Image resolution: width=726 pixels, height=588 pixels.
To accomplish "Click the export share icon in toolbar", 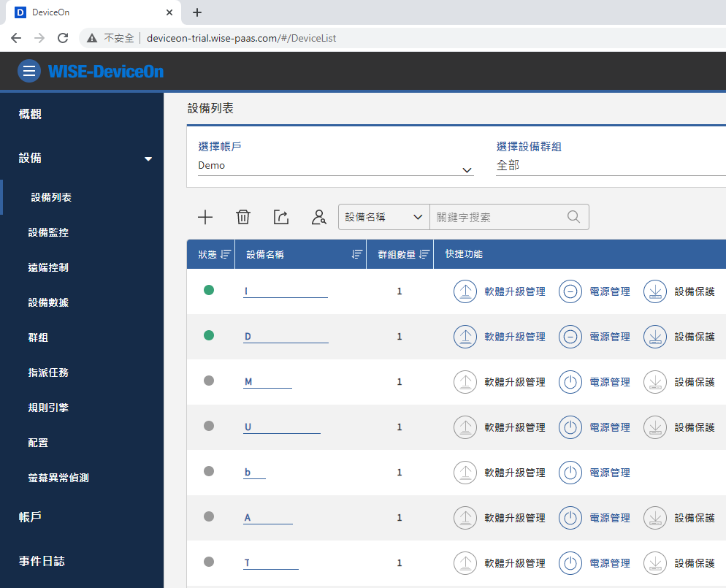I will [x=281, y=217].
